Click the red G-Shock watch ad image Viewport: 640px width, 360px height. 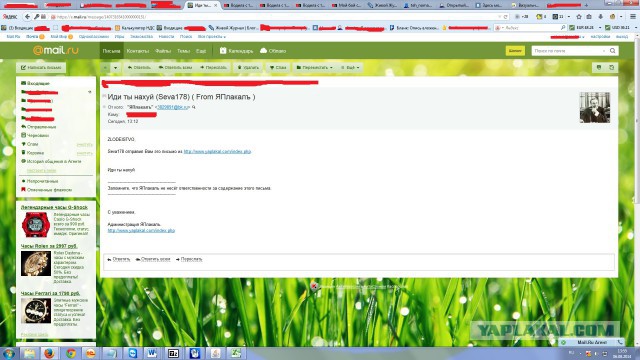[x=36, y=224]
